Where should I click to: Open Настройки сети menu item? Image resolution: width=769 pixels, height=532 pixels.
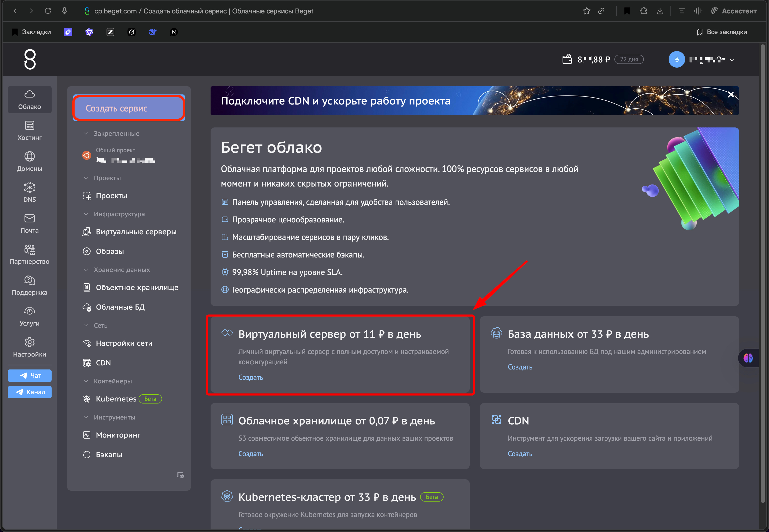coord(117,343)
